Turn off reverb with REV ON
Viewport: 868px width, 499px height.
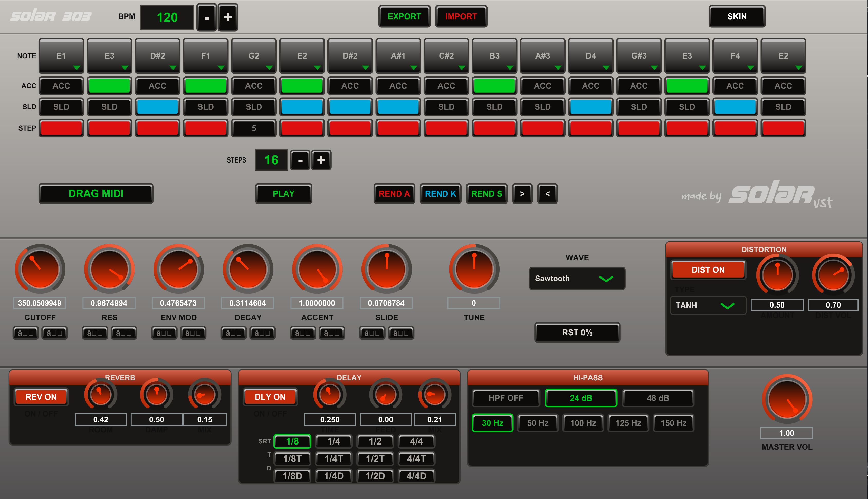pos(41,397)
